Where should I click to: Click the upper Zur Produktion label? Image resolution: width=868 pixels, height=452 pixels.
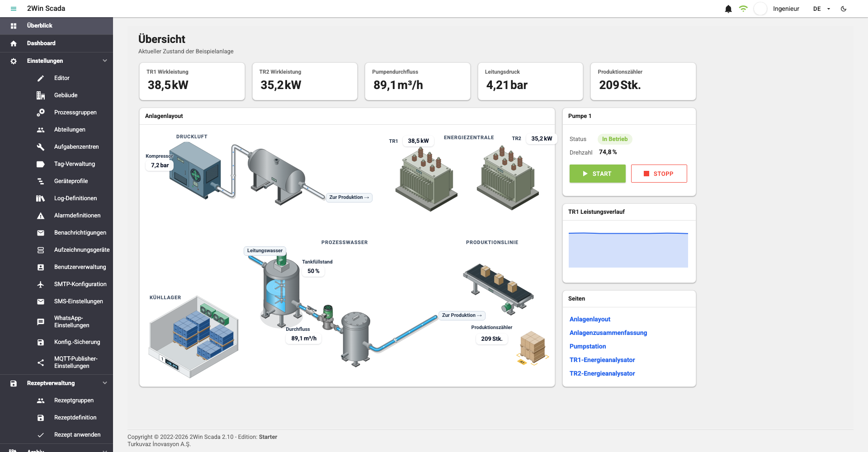coord(349,198)
